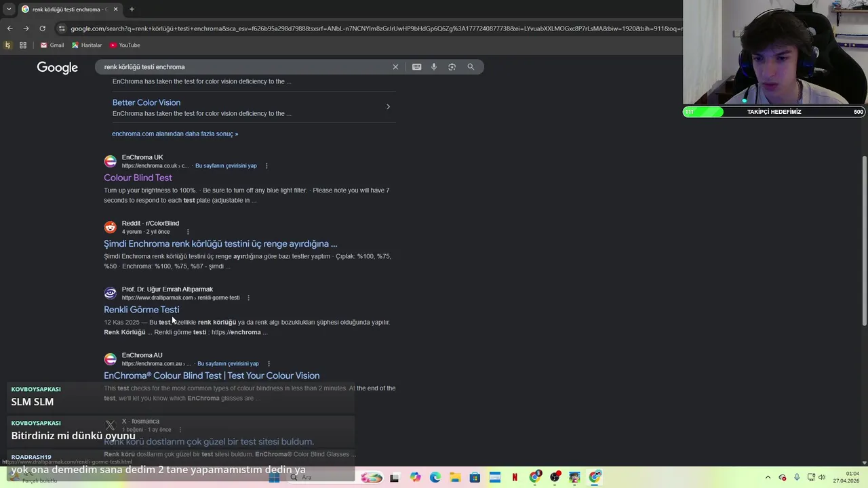Click the EnChroma UK site favicon
Image resolution: width=868 pixels, height=488 pixels.
[110, 161]
